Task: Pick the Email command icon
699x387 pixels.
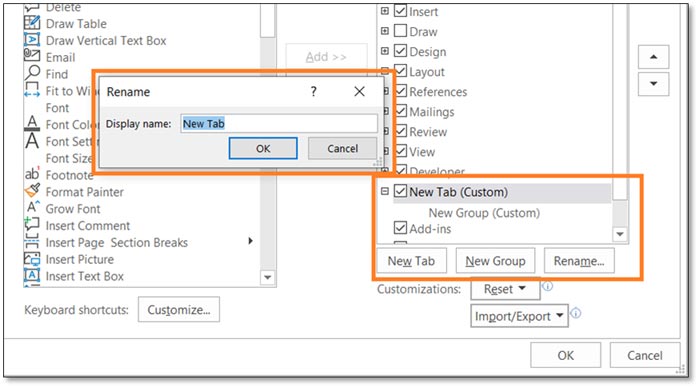Action: [x=32, y=57]
